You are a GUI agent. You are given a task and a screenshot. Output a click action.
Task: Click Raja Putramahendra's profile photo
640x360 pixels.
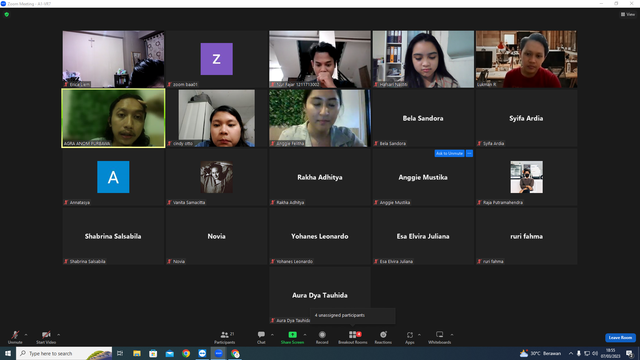click(527, 177)
